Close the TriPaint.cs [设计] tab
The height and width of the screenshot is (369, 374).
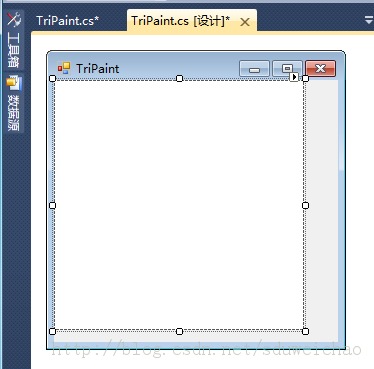pos(245,22)
